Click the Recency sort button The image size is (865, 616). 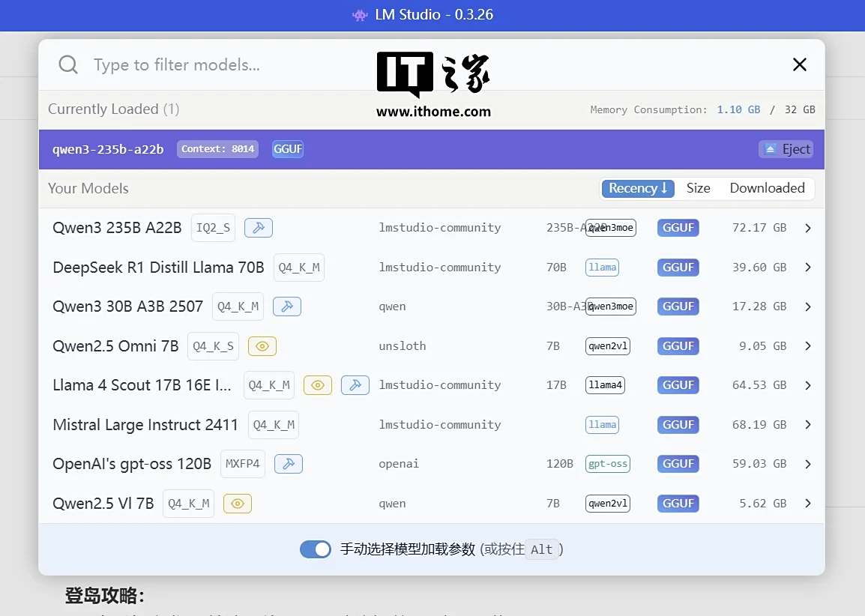tap(638, 188)
